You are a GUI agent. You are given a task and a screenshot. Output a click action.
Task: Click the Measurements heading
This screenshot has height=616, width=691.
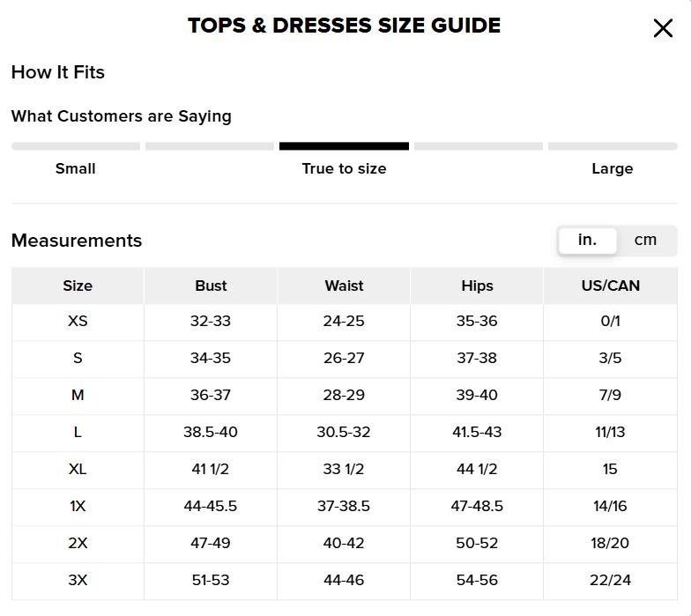click(77, 241)
